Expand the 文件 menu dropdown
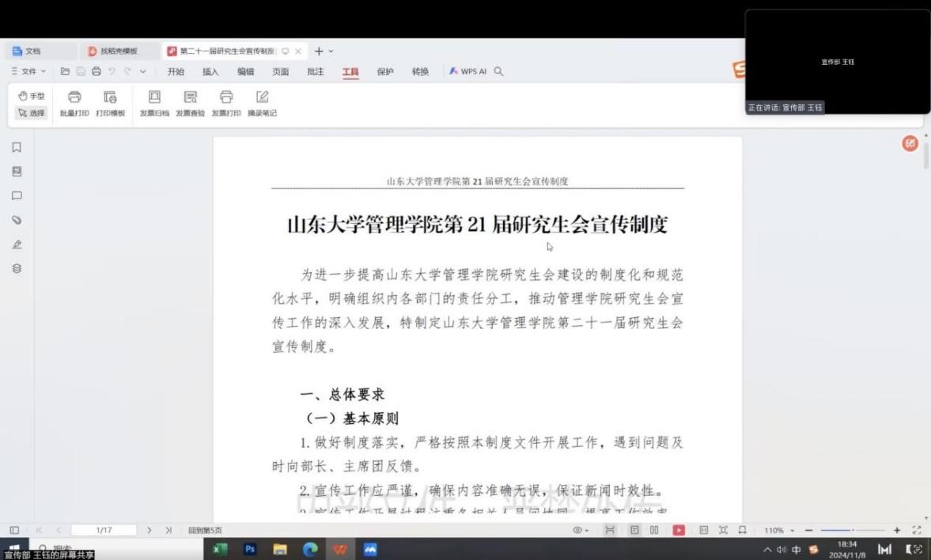 28,71
